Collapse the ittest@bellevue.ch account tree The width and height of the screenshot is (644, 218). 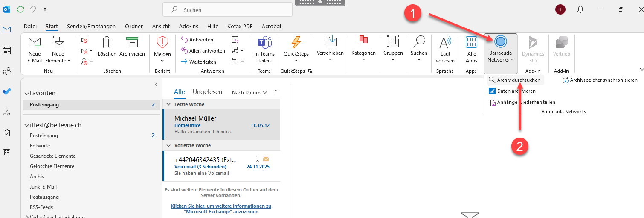(26, 126)
